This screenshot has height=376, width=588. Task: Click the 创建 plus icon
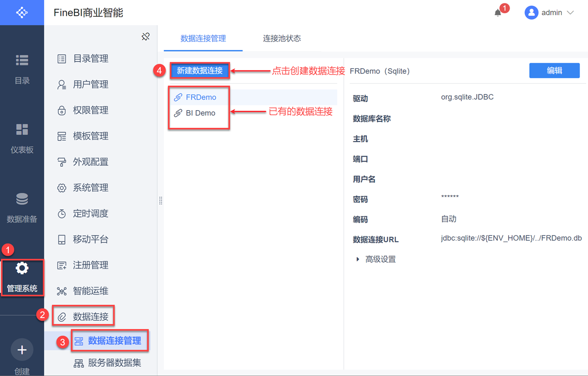[22, 350]
